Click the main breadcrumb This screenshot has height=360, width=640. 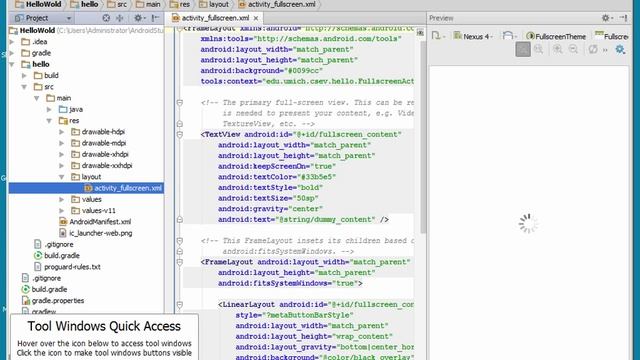tap(148, 4)
